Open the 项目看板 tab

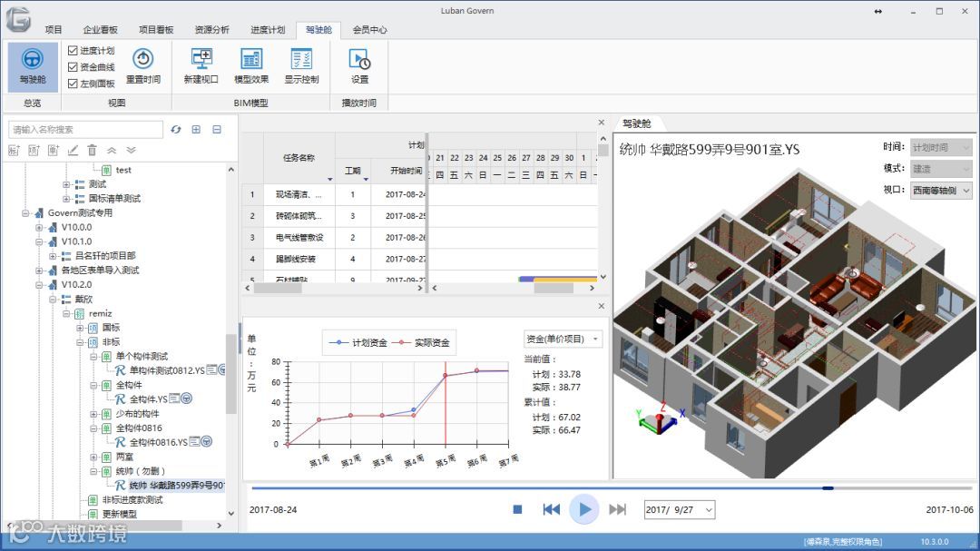pos(156,29)
